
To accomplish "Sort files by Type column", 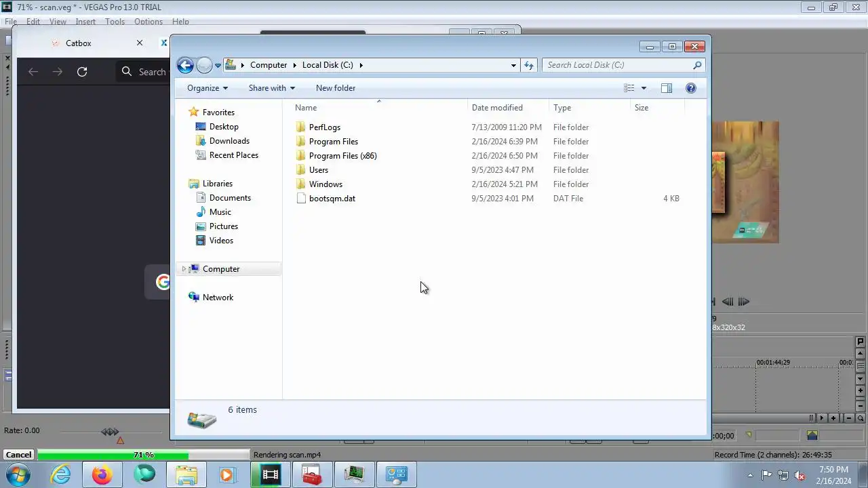I will [x=589, y=108].
